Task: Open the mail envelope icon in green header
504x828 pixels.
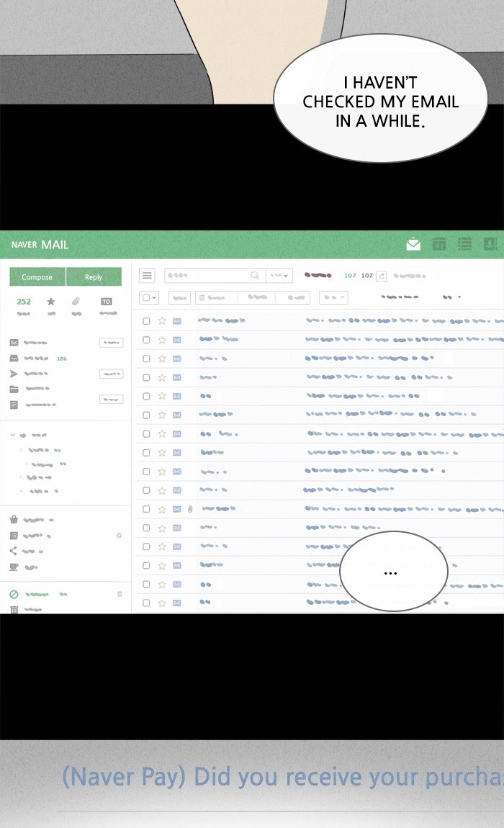Action: tap(413, 245)
